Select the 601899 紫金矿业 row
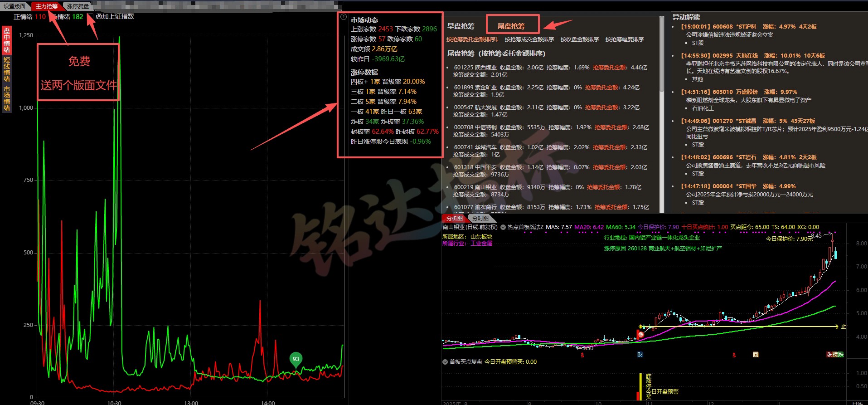Image resolution: width=868 pixels, height=405 pixels. 546,91
